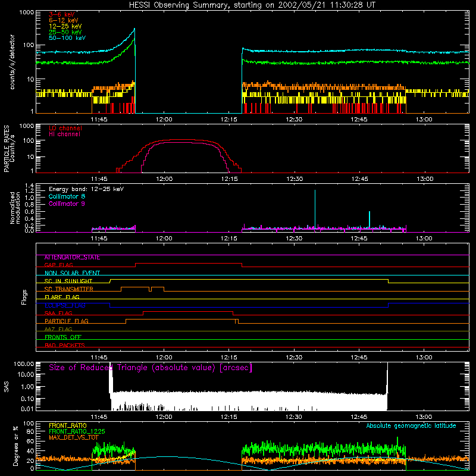Image resolution: width=476 pixels, height=476 pixels.
Task: Click the 'Size of Reduced Triangle' panel title
Action: (151, 368)
